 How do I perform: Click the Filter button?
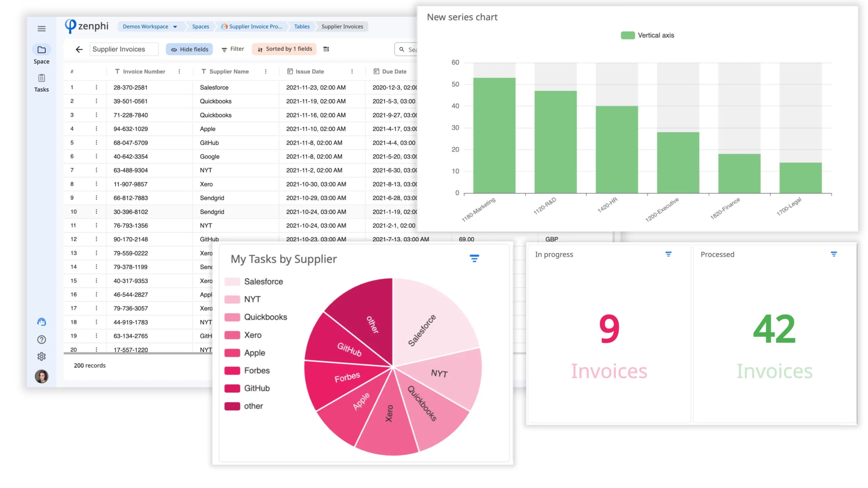pos(233,49)
